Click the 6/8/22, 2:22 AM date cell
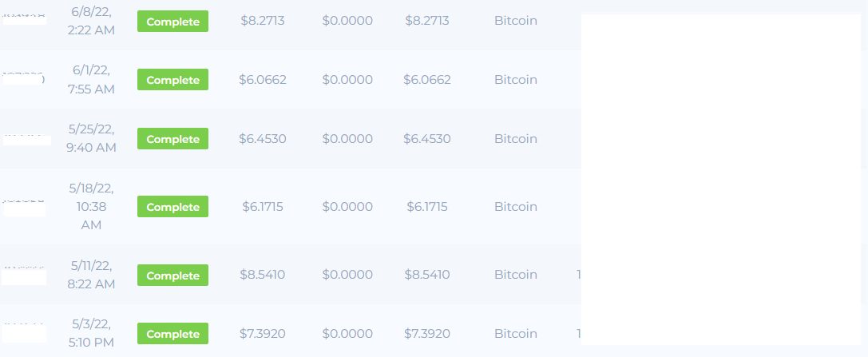 (x=91, y=21)
